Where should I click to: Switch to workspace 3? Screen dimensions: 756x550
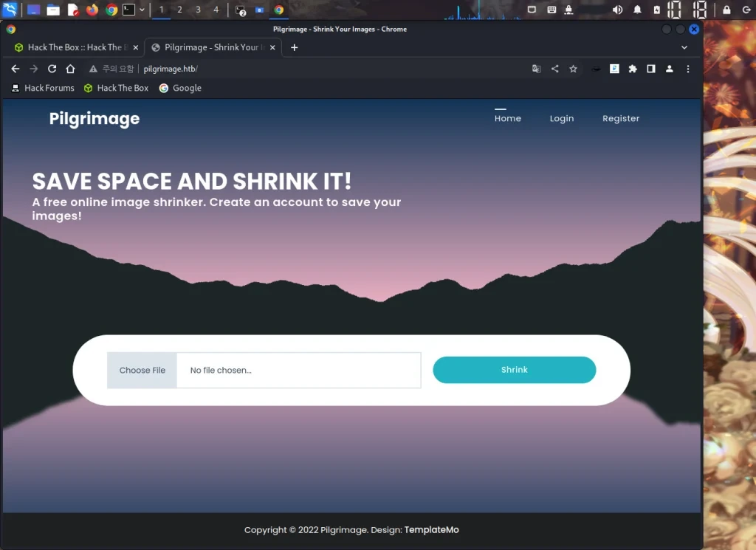[x=198, y=10]
